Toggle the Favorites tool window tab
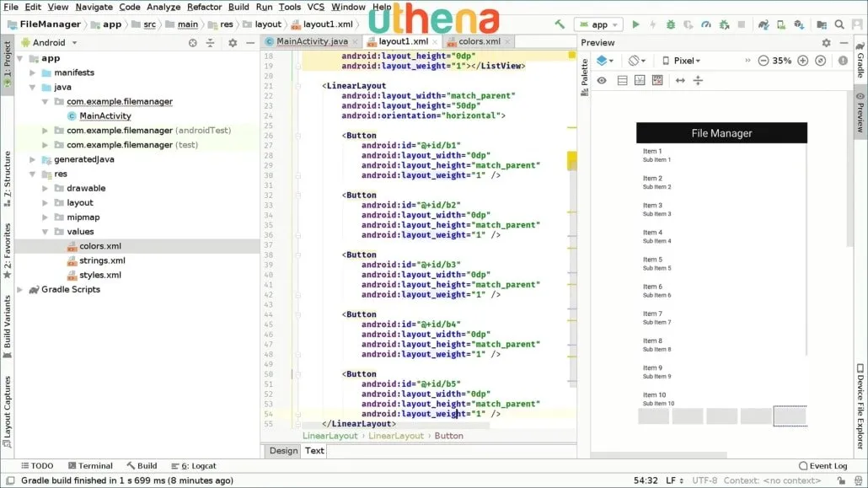This screenshot has width=868, height=488. [x=8, y=250]
